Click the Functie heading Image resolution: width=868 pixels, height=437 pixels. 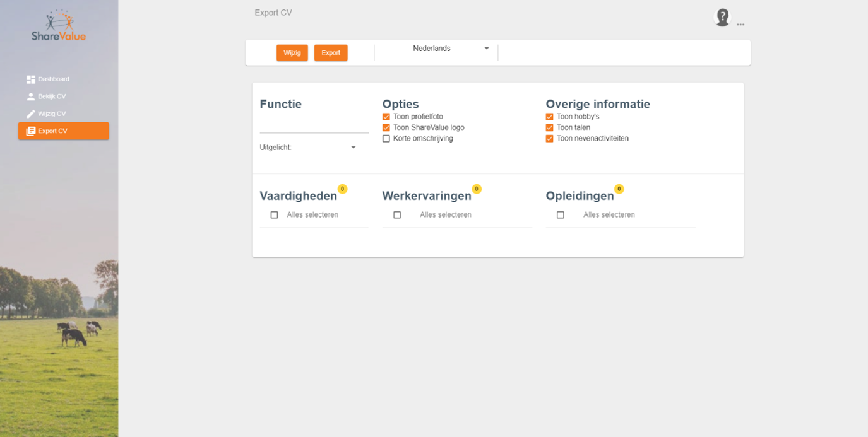pyautogui.click(x=281, y=104)
